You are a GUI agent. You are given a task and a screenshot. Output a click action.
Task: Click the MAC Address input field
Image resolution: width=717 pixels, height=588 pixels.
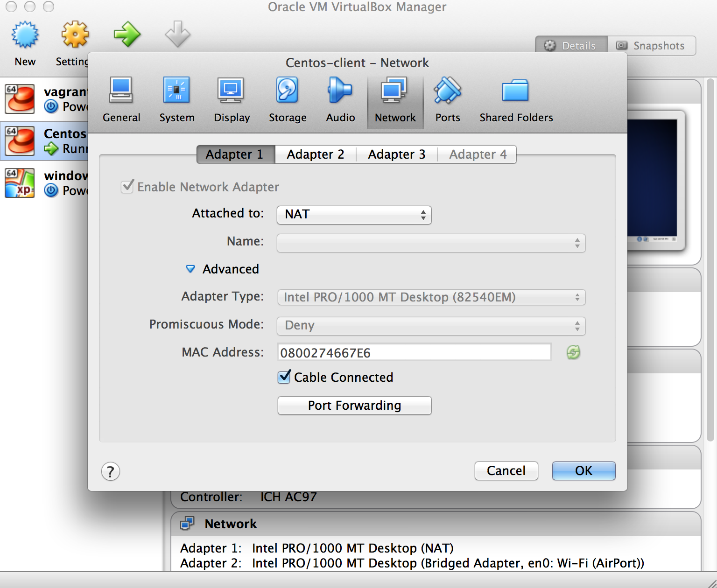(414, 352)
